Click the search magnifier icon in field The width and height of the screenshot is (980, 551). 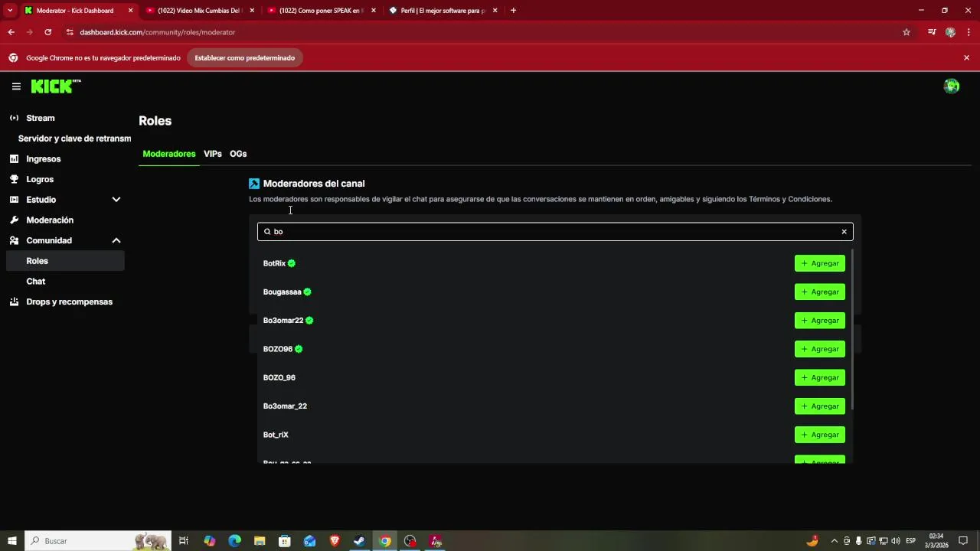point(267,232)
